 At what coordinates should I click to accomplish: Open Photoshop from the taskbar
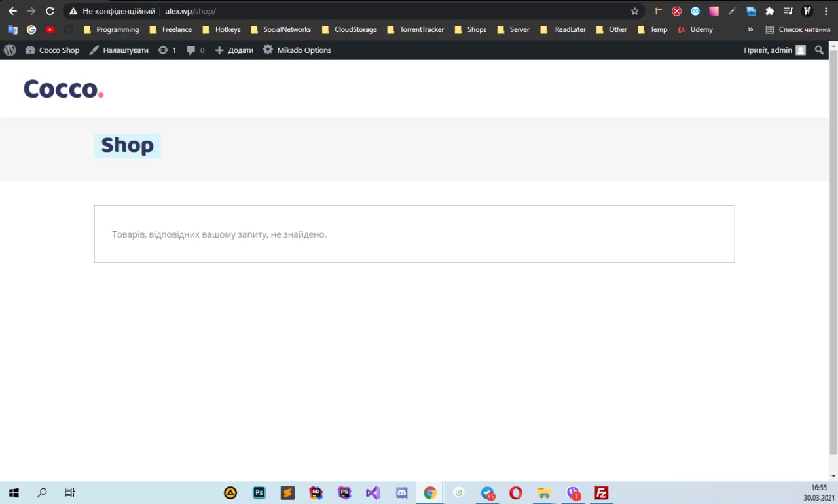(259, 493)
